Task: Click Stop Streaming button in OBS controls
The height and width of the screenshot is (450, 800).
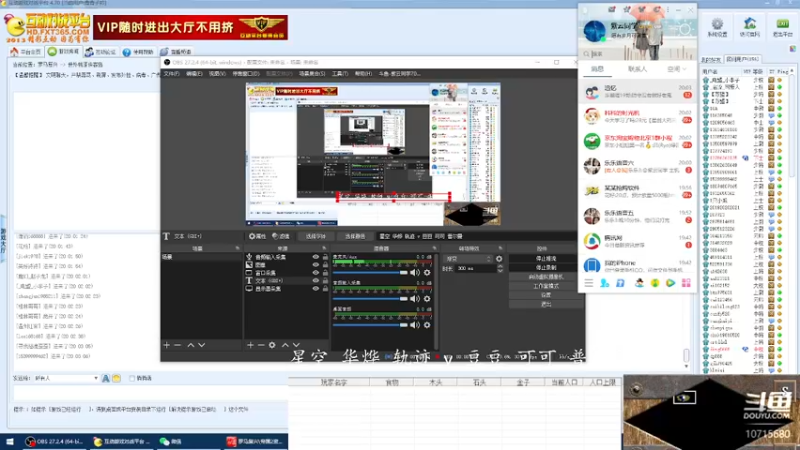Action: [546, 259]
